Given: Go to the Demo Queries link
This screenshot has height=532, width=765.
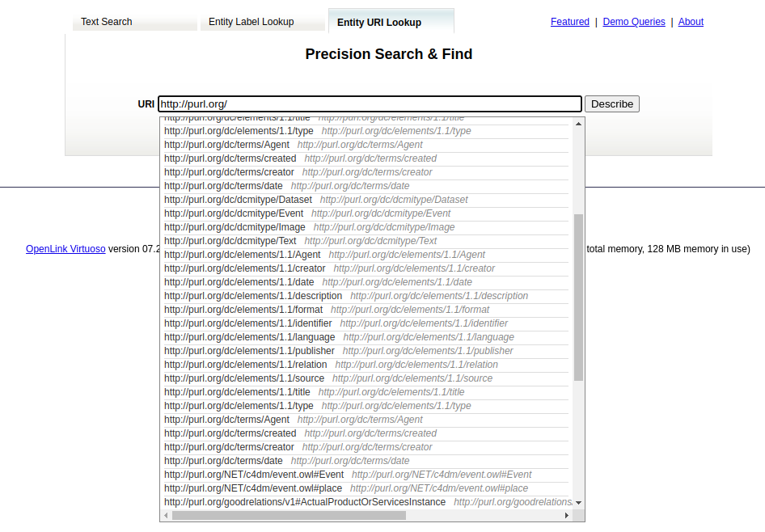Looking at the screenshot, I should pyautogui.click(x=634, y=22).
